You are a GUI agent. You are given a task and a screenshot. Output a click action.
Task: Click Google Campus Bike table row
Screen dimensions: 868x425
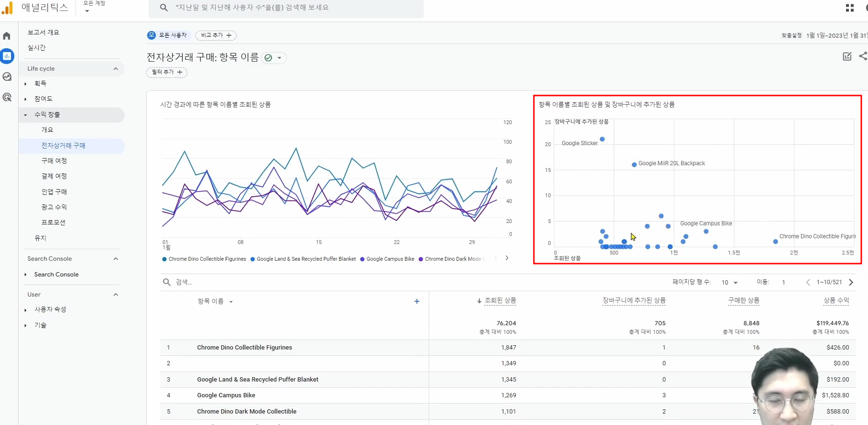(x=508, y=395)
